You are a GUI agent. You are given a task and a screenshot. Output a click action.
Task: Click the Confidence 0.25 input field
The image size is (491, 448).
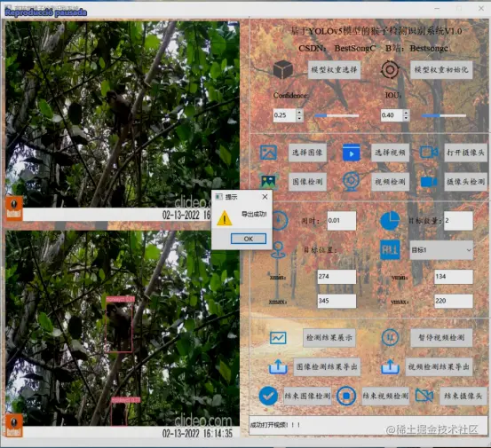coord(285,115)
